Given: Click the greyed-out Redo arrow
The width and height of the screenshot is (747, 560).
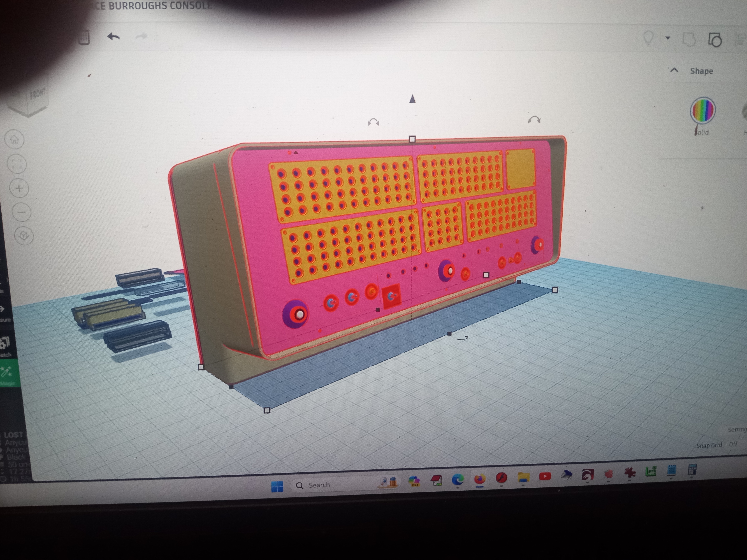Looking at the screenshot, I should (141, 36).
